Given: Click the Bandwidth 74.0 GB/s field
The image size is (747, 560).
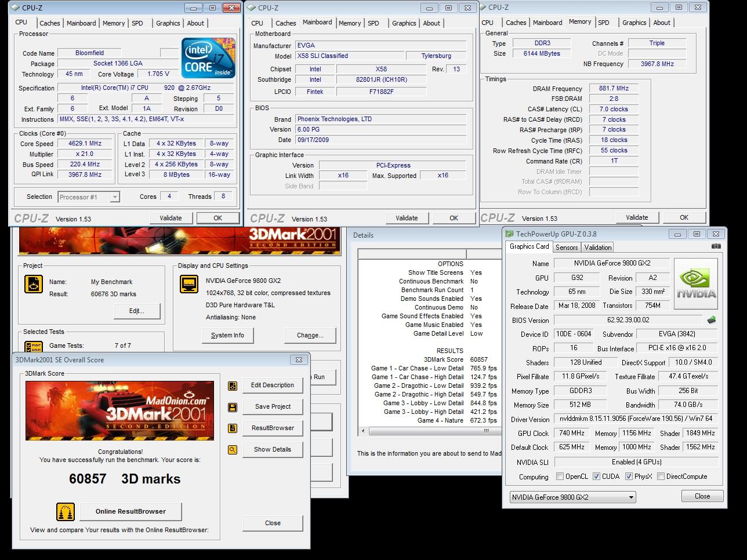Looking at the screenshot, I should tap(688, 405).
